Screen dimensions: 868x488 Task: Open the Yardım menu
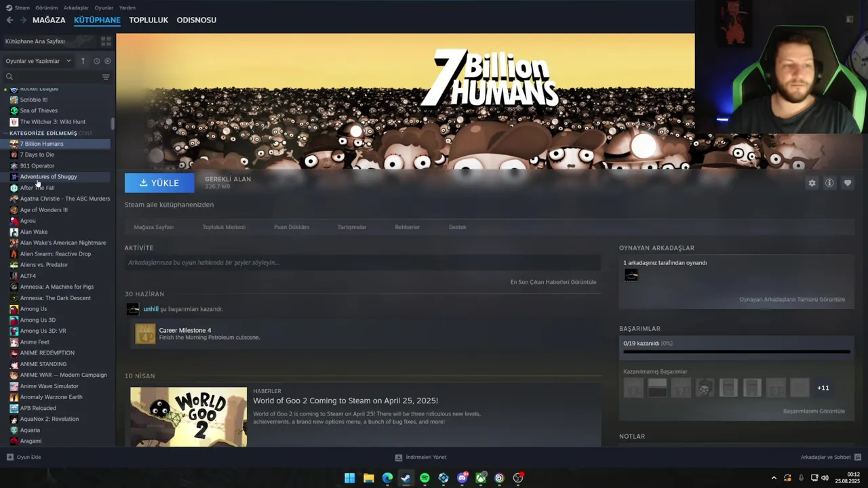(127, 7)
